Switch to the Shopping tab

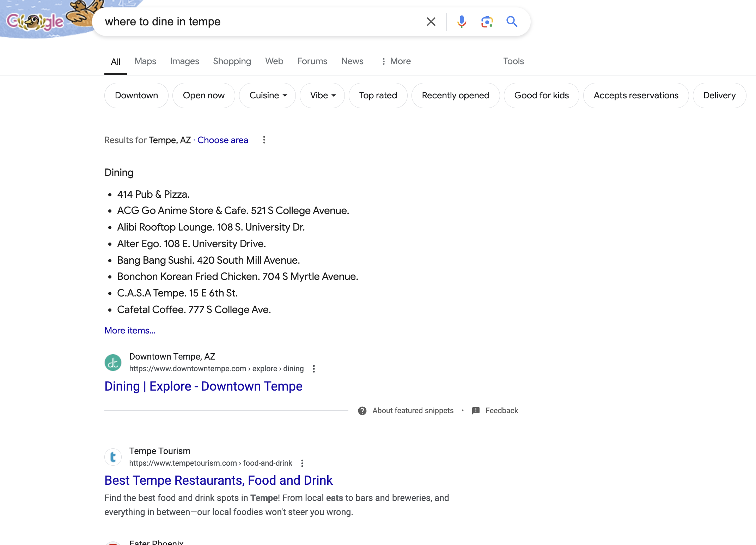coord(232,61)
